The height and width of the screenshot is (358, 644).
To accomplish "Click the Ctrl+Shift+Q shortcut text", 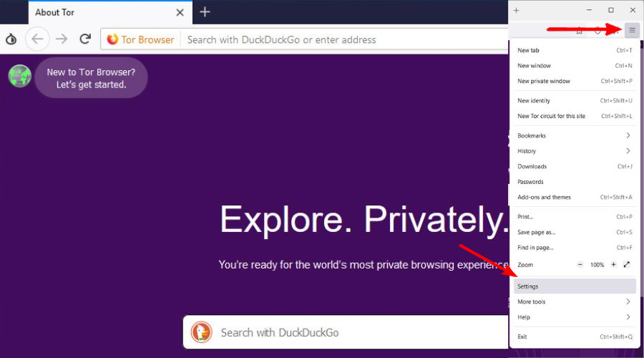I will [x=616, y=337].
